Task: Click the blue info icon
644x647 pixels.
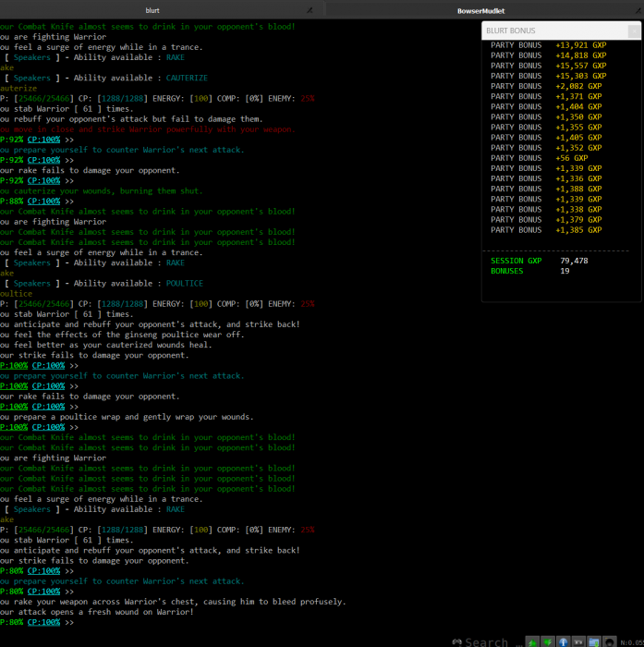Action: pyautogui.click(x=564, y=642)
